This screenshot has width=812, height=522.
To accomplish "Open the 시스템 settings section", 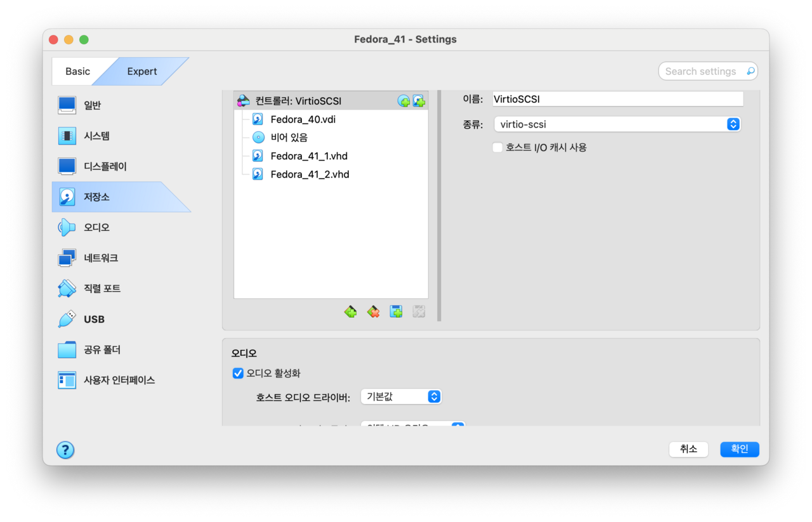I will tap(96, 136).
